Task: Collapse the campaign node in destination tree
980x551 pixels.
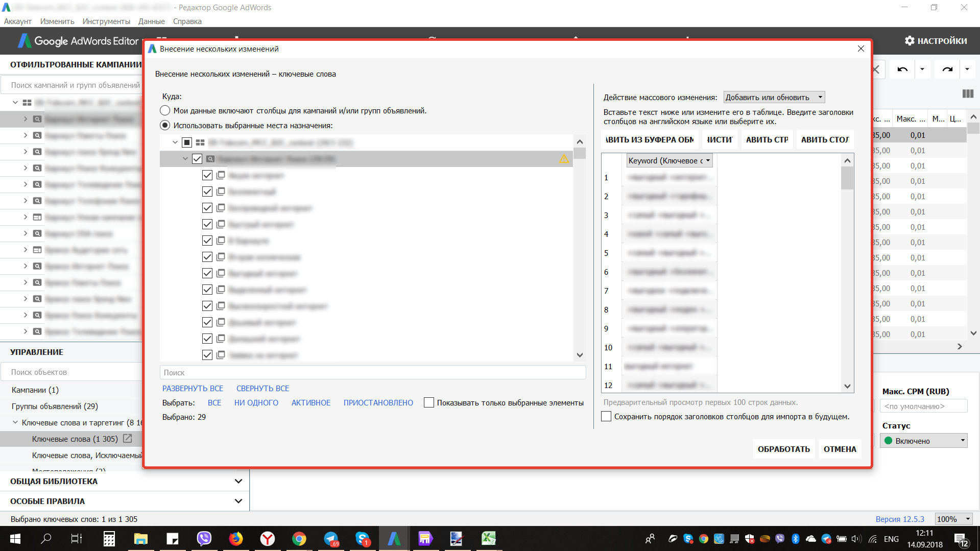Action: click(185, 159)
